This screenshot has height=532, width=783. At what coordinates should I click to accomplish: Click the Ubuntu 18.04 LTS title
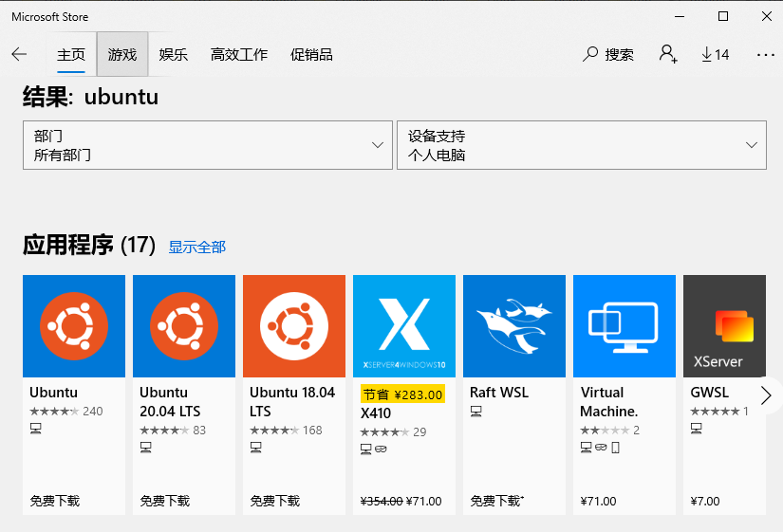pos(292,402)
